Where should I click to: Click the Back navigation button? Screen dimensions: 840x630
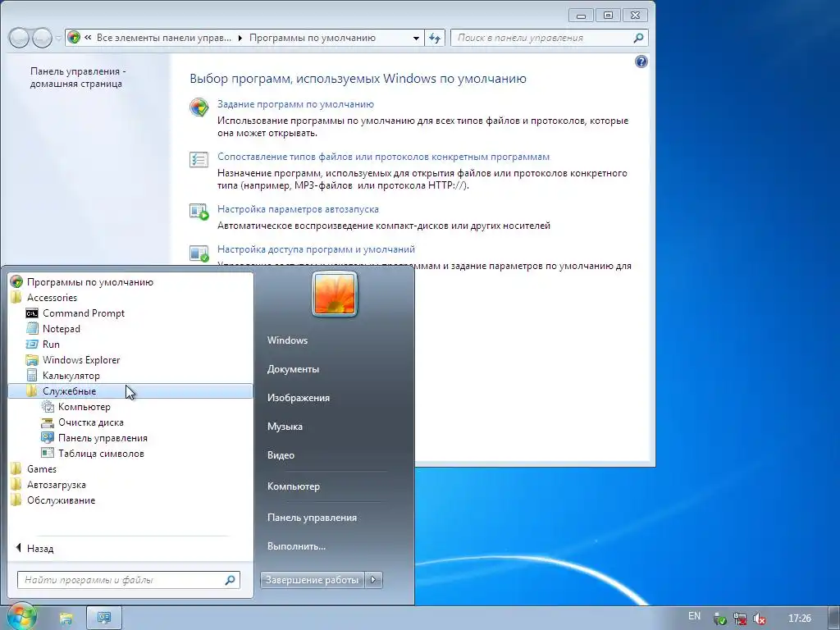(19, 38)
